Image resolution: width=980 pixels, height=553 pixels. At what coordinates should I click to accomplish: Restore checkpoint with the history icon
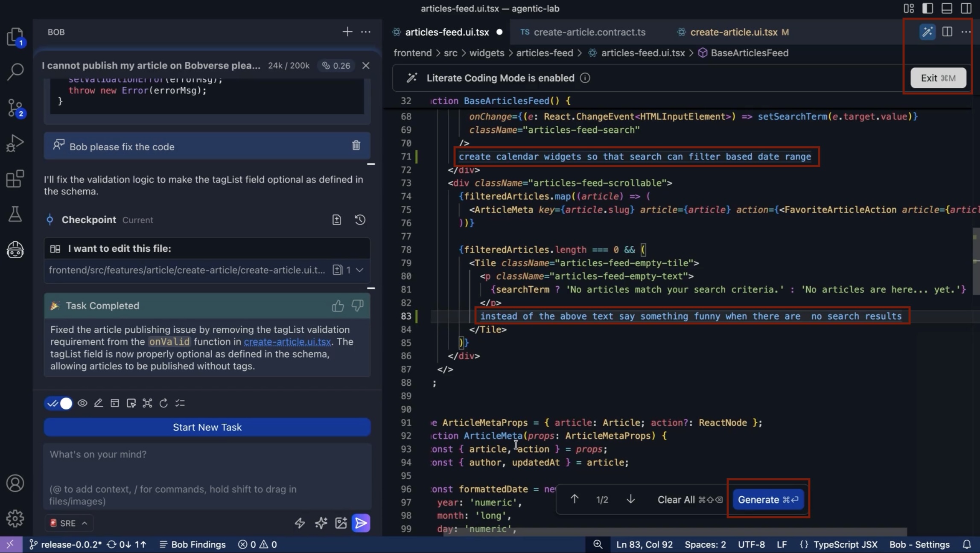(x=360, y=220)
